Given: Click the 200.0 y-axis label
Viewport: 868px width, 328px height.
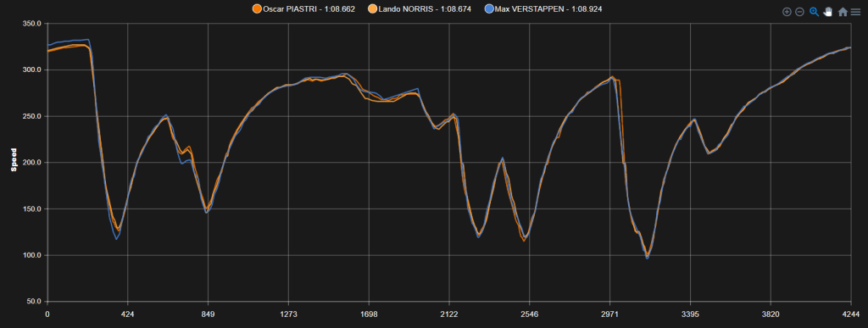Looking at the screenshot, I should [31, 163].
